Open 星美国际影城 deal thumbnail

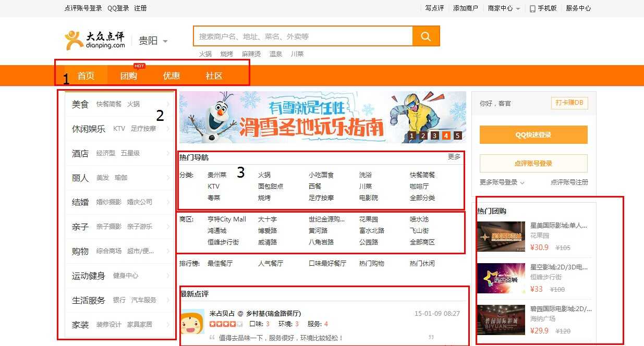pyautogui.click(x=501, y=236)
